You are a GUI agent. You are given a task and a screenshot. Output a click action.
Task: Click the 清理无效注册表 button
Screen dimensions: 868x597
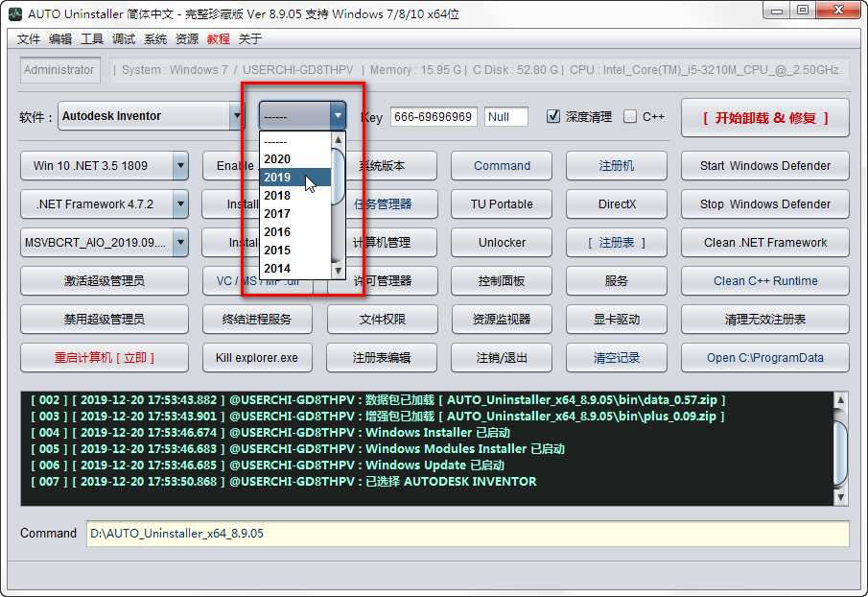click(x=765, y=320)
